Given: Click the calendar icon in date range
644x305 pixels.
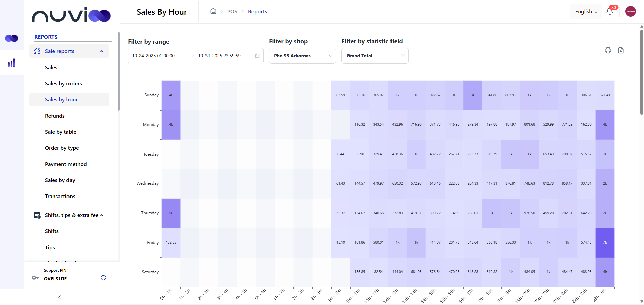Looking at the screenshot, I should (x=257, y=56).
